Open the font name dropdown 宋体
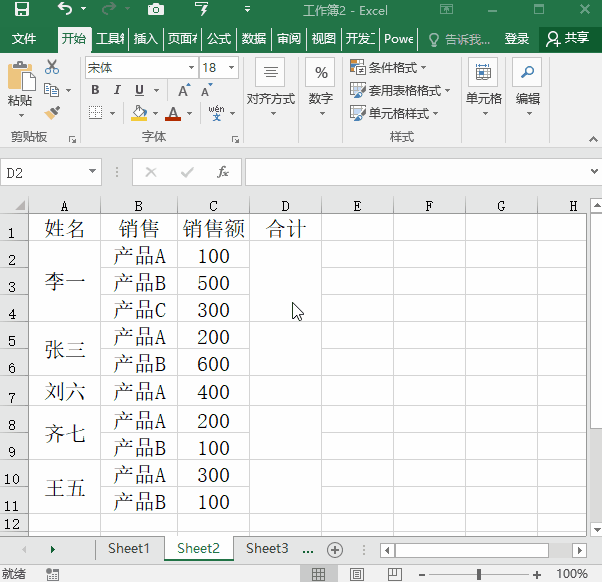The image size is (602, 582). pyautogui.click(x=191, y=68)
